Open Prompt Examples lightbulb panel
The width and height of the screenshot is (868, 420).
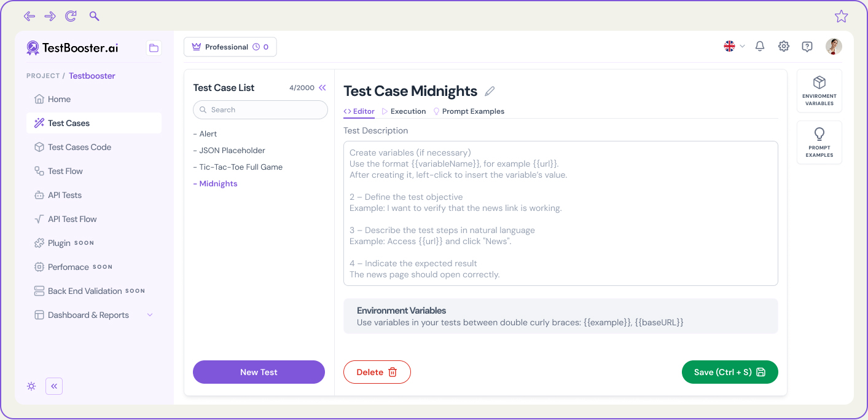coord(819,142)
